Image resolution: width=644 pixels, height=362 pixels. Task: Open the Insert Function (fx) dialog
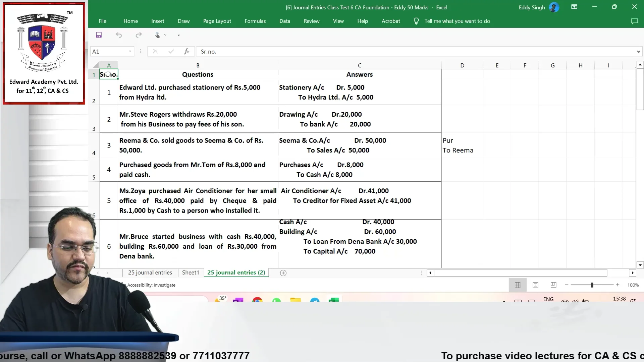[x=187, y=51]
